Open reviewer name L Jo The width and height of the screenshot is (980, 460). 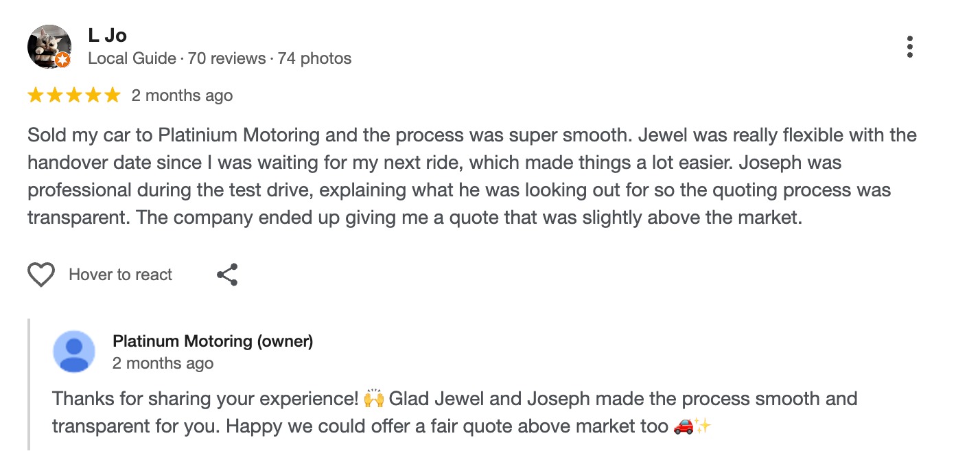pos(107,35)
